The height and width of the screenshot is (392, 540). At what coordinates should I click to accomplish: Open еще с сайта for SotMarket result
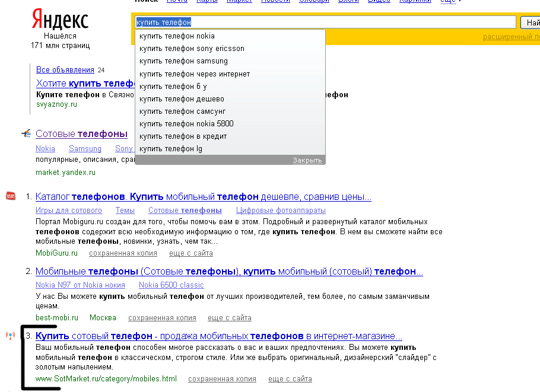[x=290, y=379]
